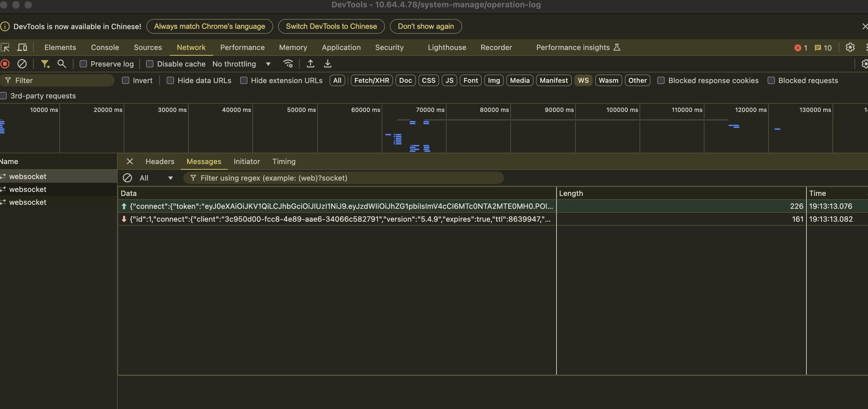Filter by Manifest request type

(x=554, y=81)
